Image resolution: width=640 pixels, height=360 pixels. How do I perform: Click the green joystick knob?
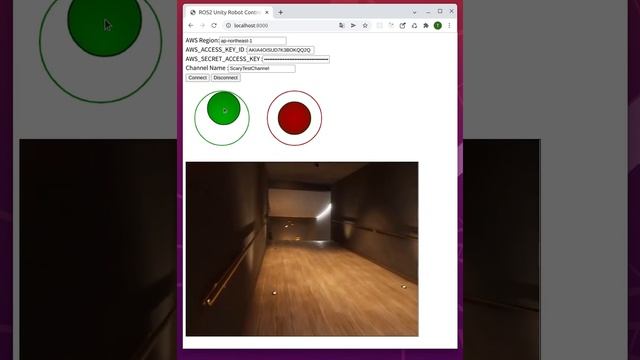point(224,108)
